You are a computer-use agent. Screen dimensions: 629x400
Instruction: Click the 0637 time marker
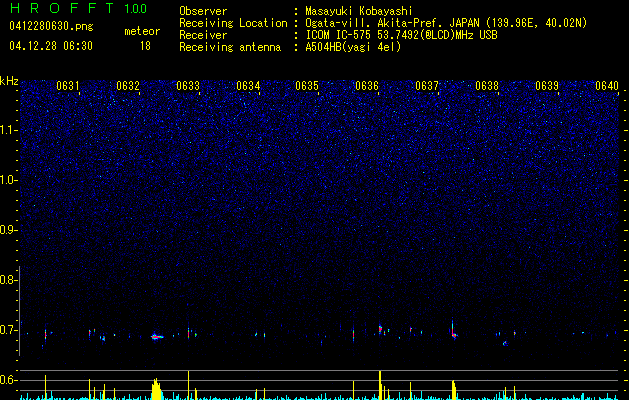pyautogui.click(x=427, y=86)
